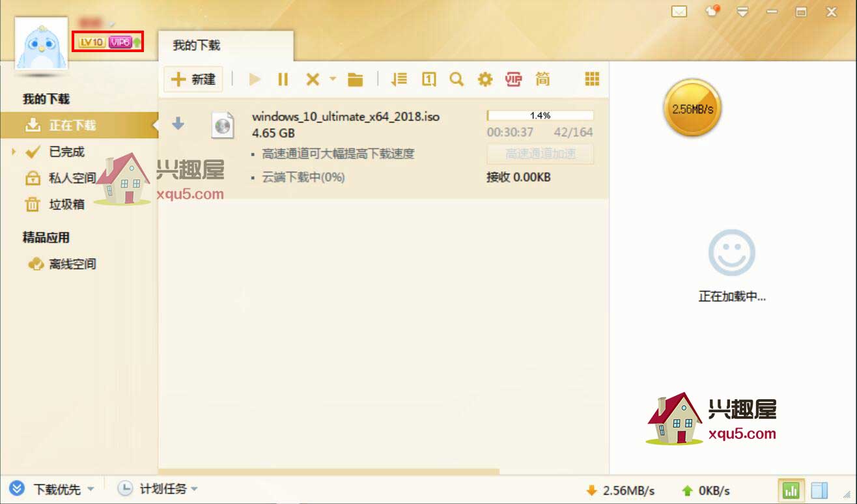Viewport: 857px width, 504px height.
Task: Open the apps grid icon
Action: pyautogui.click(x=592, y=79)
